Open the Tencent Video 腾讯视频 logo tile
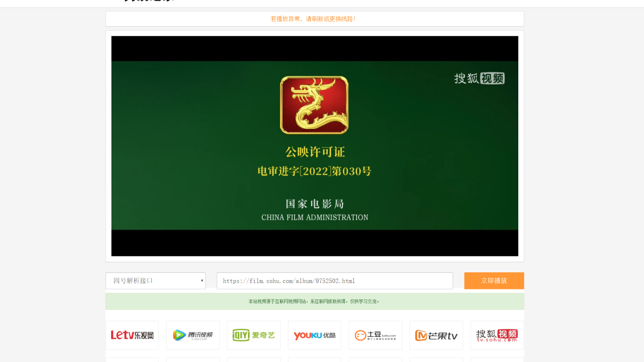 tap(193, 335)
